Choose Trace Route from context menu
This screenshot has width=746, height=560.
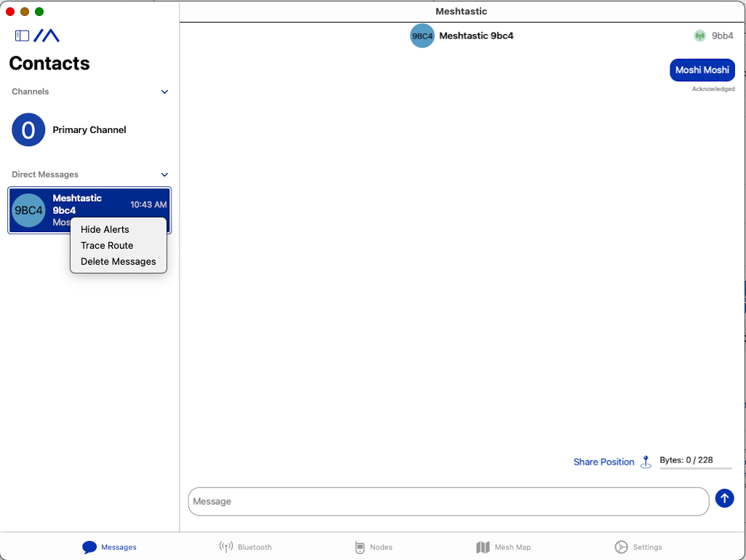(x=107, y=246)
